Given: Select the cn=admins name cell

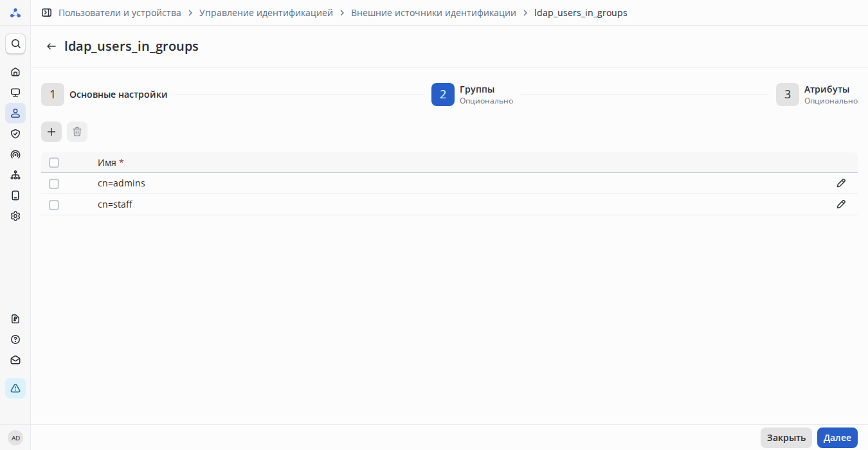Looking at the screenshot, I should tap(122, 183).
